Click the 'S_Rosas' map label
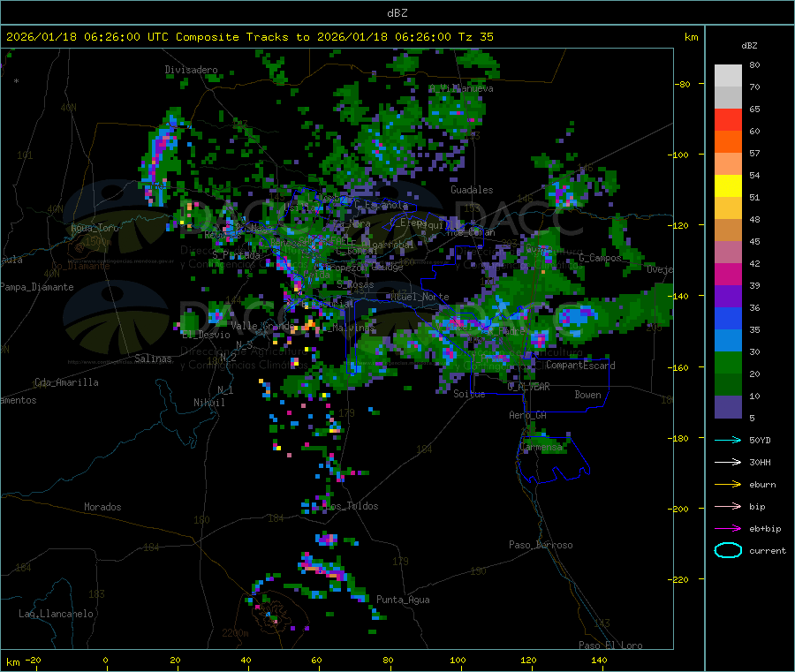The width and height of the screenshot is (795, 672). (x=355, y=285)
